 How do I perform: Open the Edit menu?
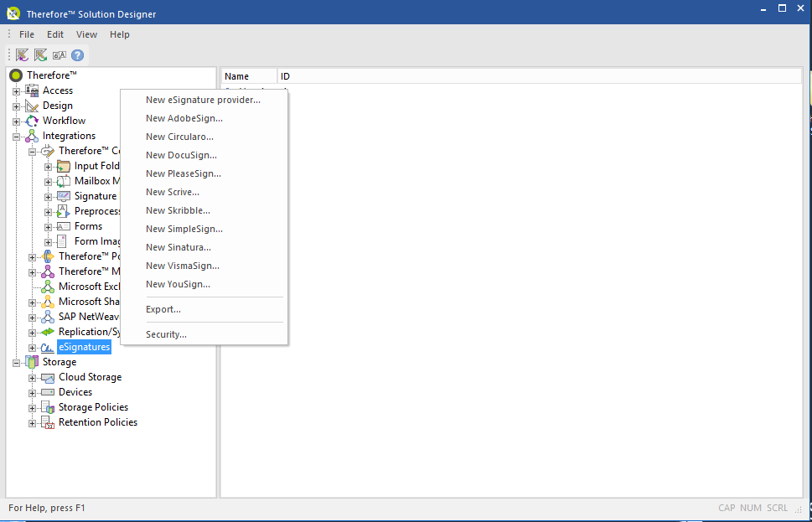click(55, 34)
